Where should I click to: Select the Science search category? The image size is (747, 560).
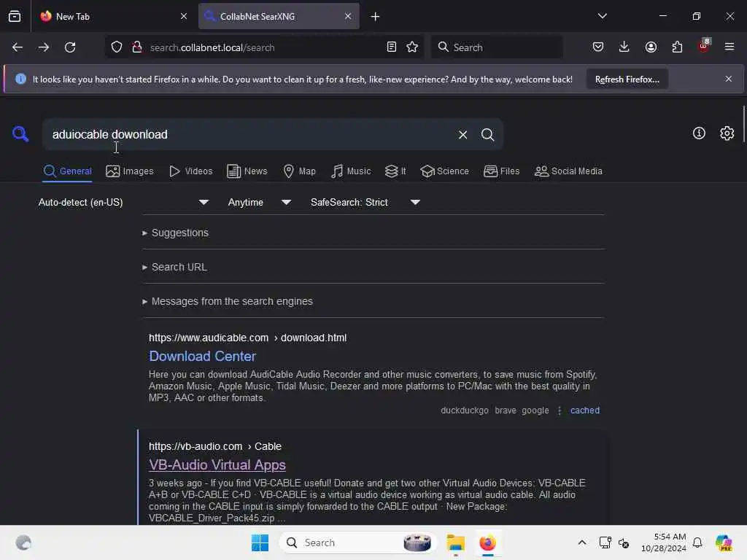tap(444, 171)
